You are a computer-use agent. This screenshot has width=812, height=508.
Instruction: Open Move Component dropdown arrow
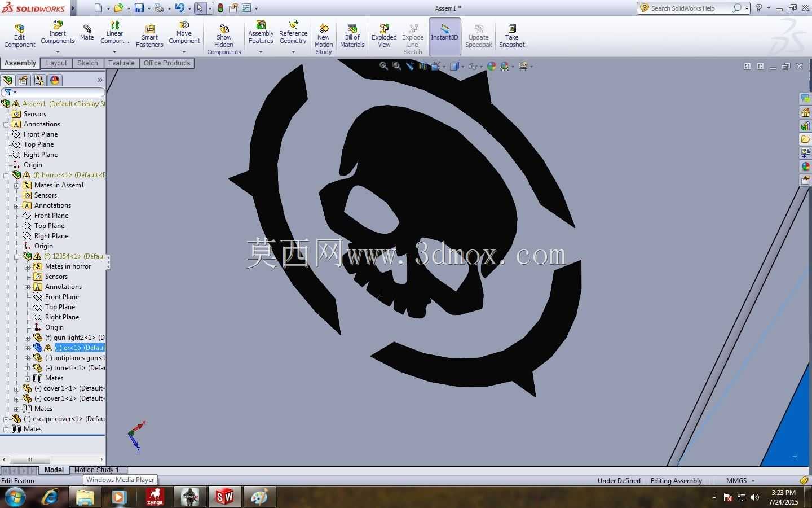(184, 52)
